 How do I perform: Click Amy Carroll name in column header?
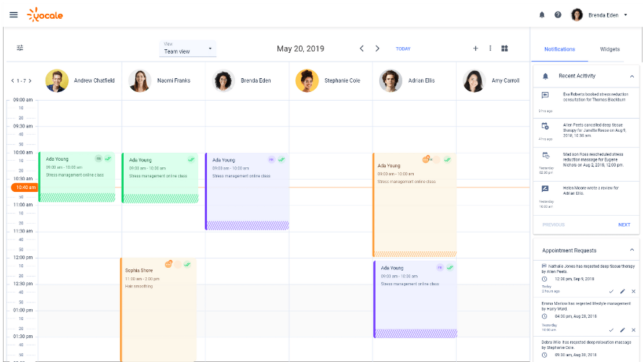pyautogui.click(x=505, y=80)
